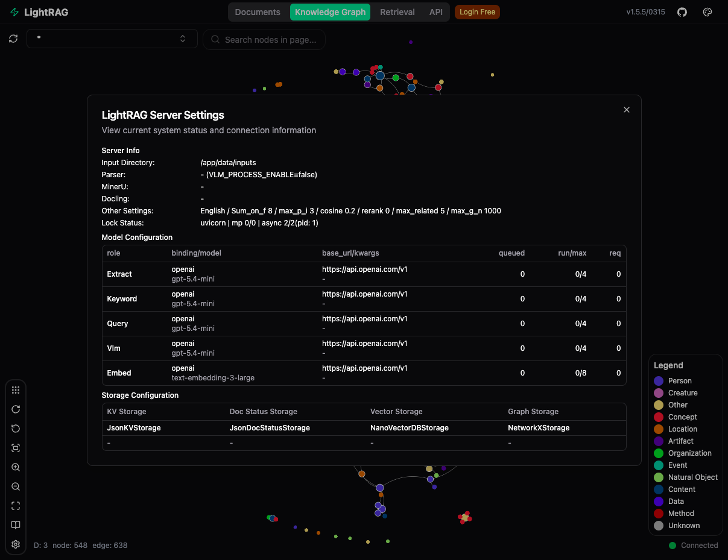728x560 pixels.
Task: Click NanoVectorDBStorage cell
Action: click(x=410, y=428)
